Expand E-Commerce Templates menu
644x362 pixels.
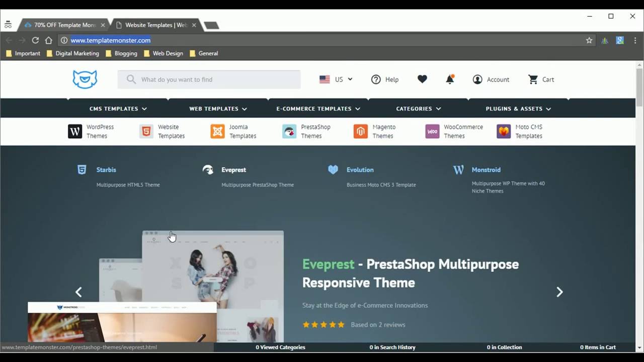318,109
